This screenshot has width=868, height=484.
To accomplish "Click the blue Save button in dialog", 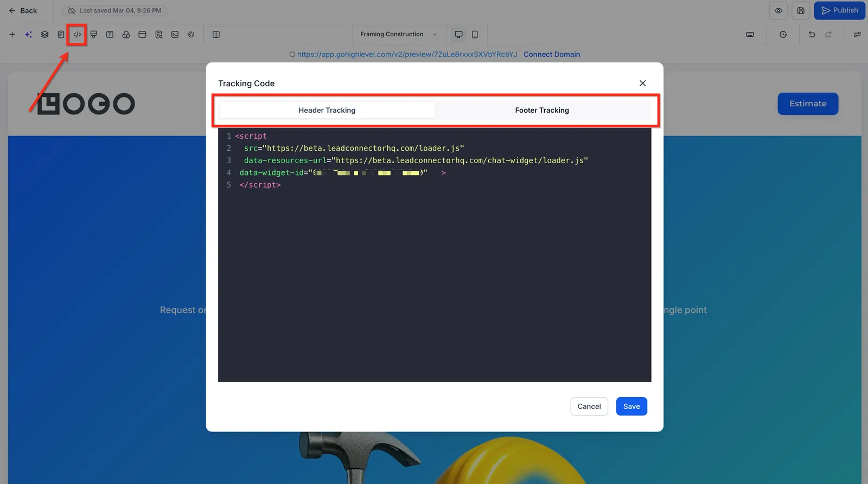I will point(631,406).
